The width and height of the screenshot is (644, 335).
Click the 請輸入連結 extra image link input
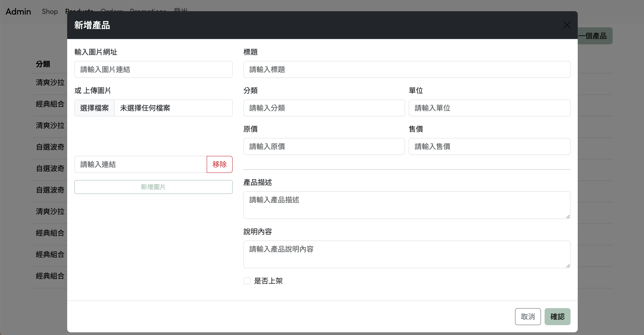pyautogui.click(x=140, y=165)
